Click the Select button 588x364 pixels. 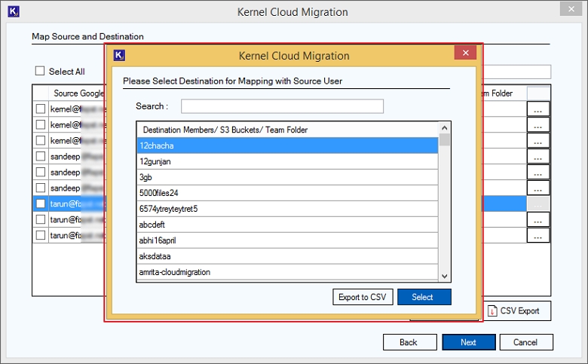424,297
